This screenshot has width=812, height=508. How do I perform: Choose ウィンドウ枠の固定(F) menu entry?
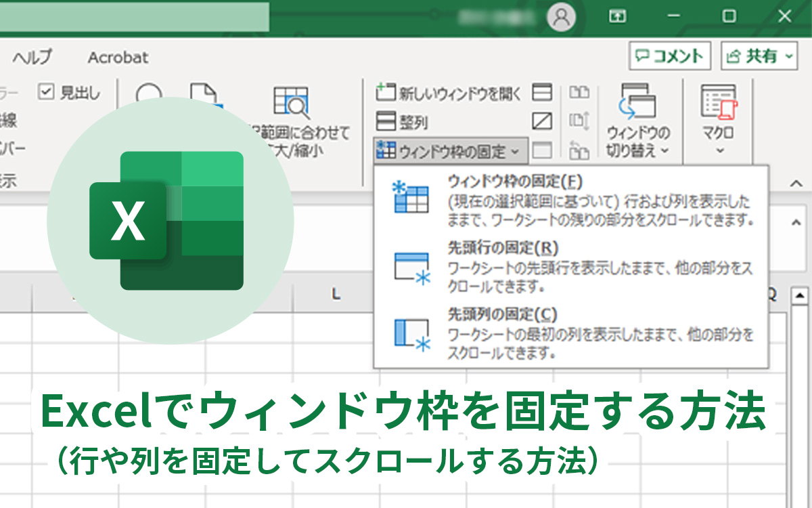pyautogui.click(x=570, y=200)
